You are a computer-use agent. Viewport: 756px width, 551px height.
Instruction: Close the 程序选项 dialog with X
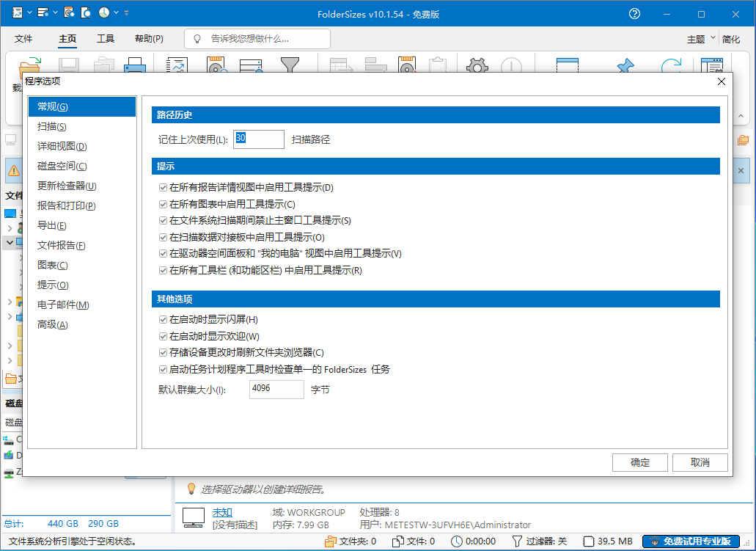(722, 81)
